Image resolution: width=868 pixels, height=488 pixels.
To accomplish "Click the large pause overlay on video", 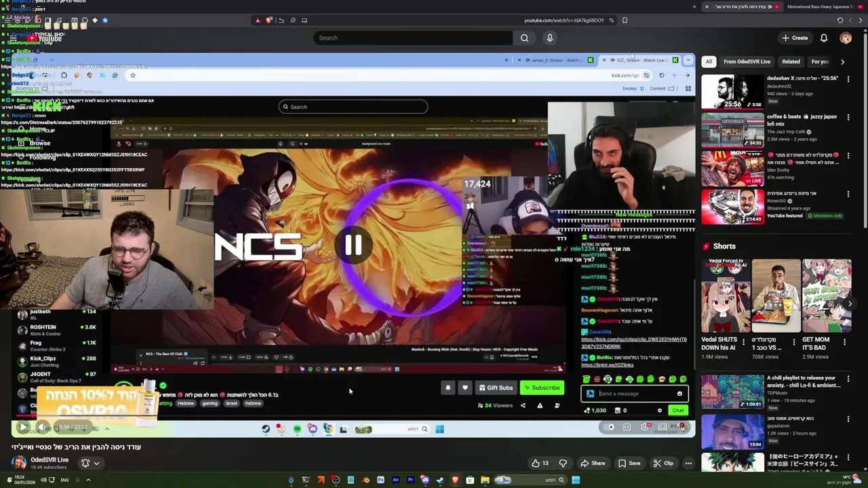I will tap(353, 245).
